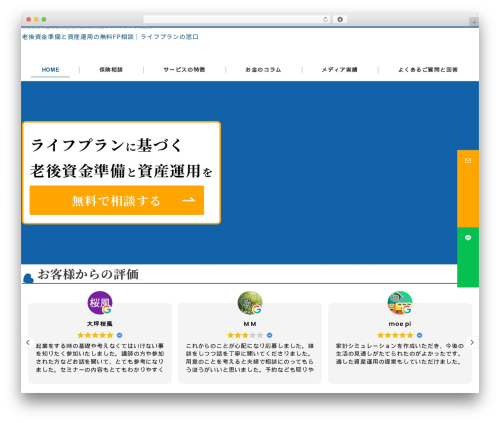Click the red close window button
The height and width of the screenshot is (423, 500).
tap(29, 20)
